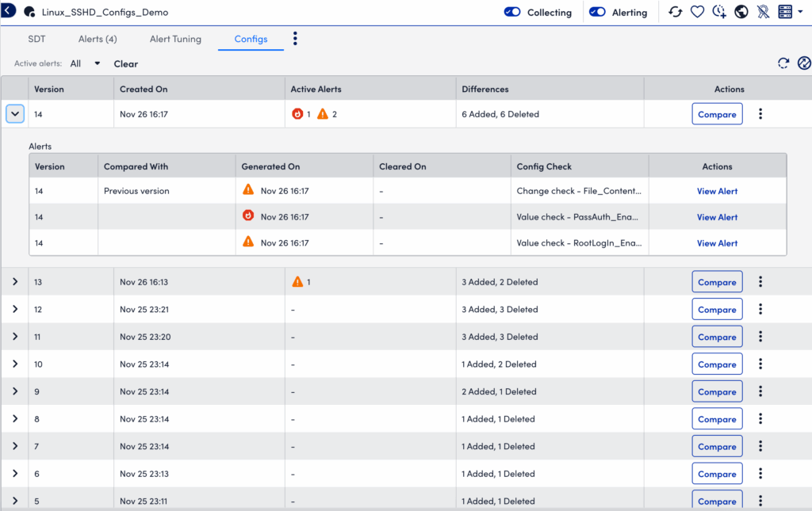
Task: Click Compare for version 13
Action: point(717,282)
